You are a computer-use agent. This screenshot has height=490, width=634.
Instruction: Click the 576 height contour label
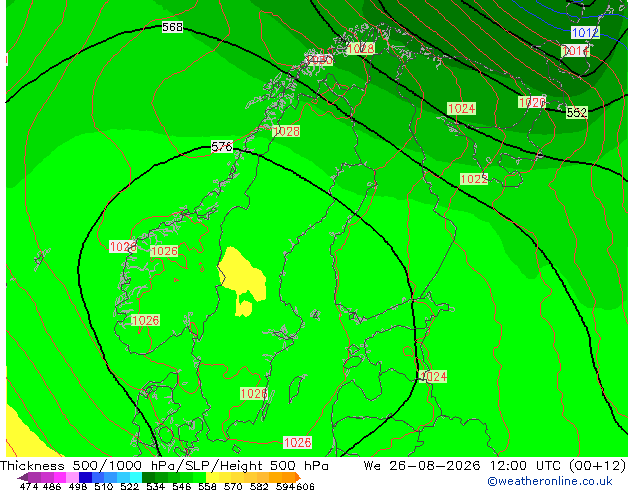[222, 146]
